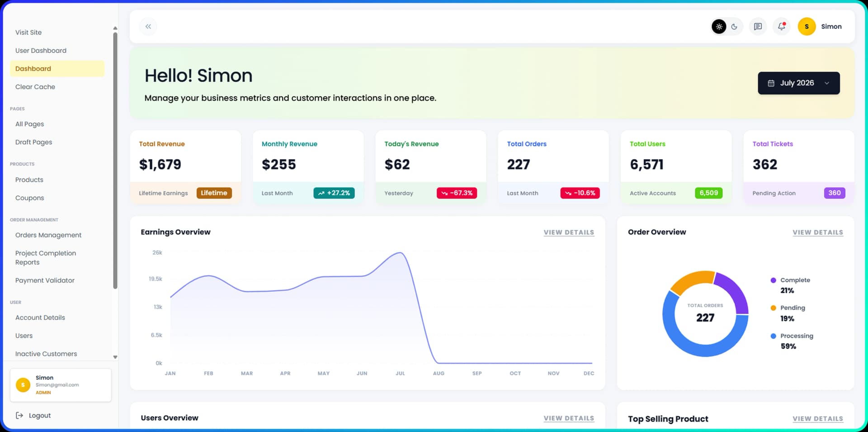
Task: Collapse sidebar with double-chevron icon
Action: point(148,27)
